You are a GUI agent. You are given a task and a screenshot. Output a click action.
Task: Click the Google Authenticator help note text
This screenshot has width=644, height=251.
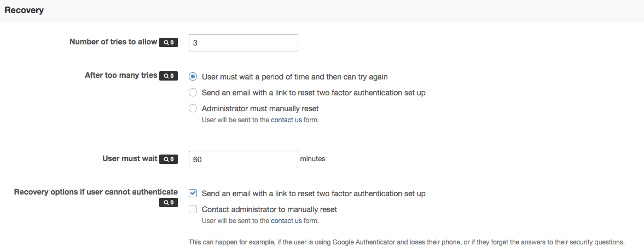(406, 242)
